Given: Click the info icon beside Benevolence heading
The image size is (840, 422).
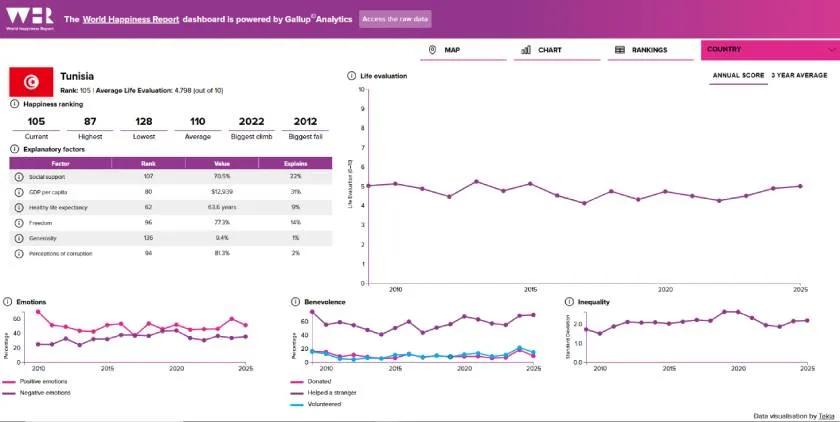Looking at the screenshot, I should (295, 301).
